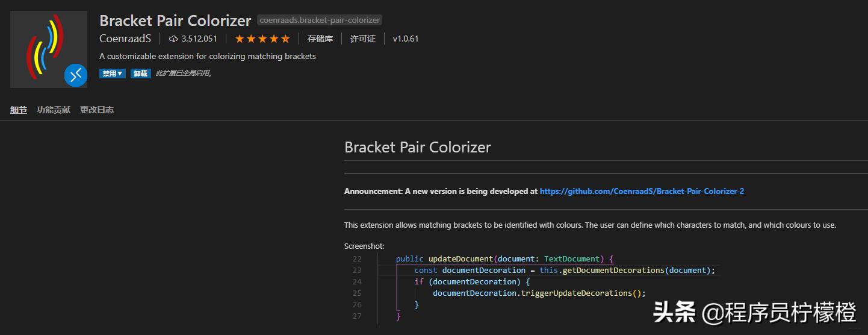868x335 pixels.
Task: Click the code screenshot in the readme
Action: [532, 288]
